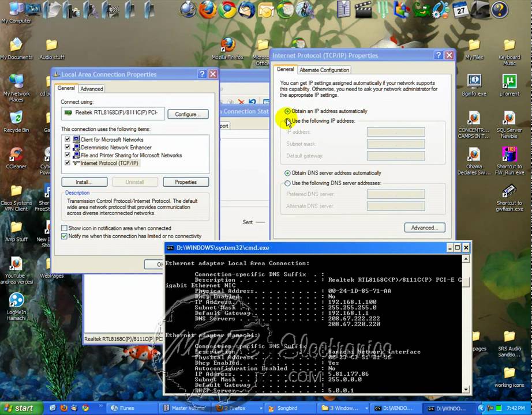Launch LogMeIn Hamachi from desktop

pos(16,307)
